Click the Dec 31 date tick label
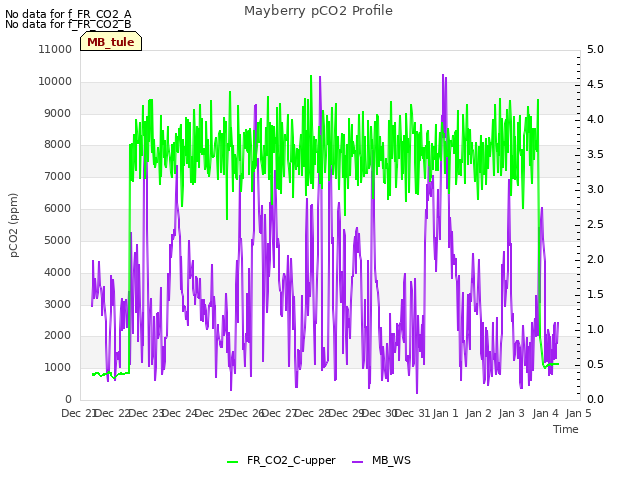The height and width of the screenshot is (480, 640). pos(413,413)
